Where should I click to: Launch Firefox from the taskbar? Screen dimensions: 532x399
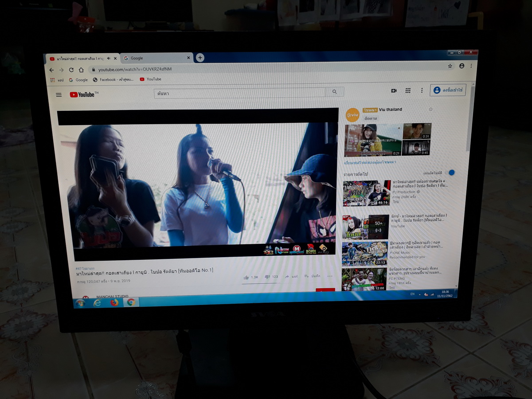click(114, 302)
